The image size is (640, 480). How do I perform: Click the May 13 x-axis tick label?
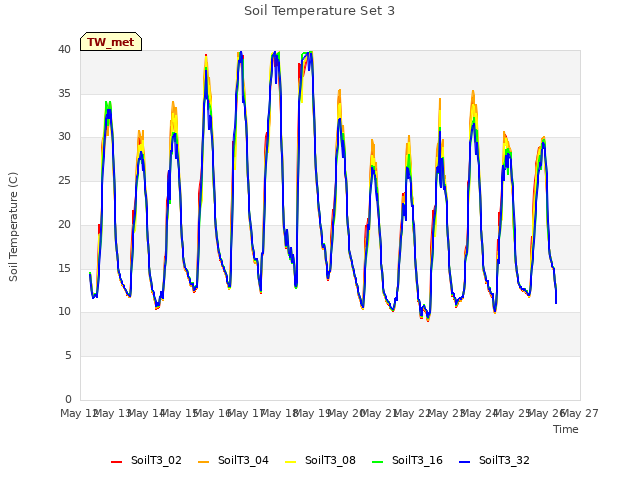(x=112, y=413)
